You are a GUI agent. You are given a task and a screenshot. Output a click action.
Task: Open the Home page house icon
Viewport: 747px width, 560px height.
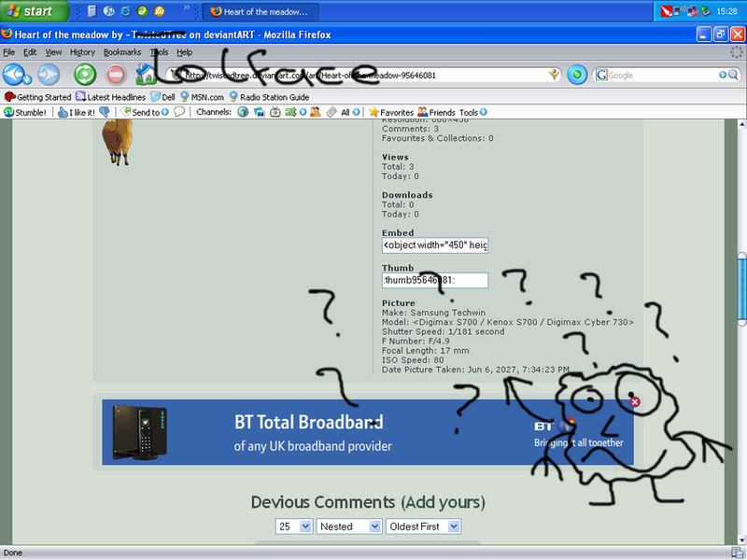tap(146, 75)
